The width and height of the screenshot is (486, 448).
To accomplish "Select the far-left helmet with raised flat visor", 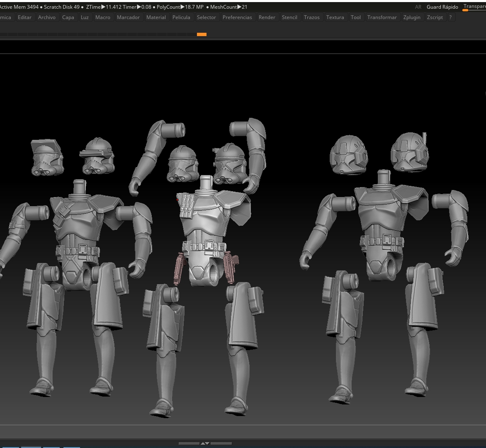I will 47,158.
